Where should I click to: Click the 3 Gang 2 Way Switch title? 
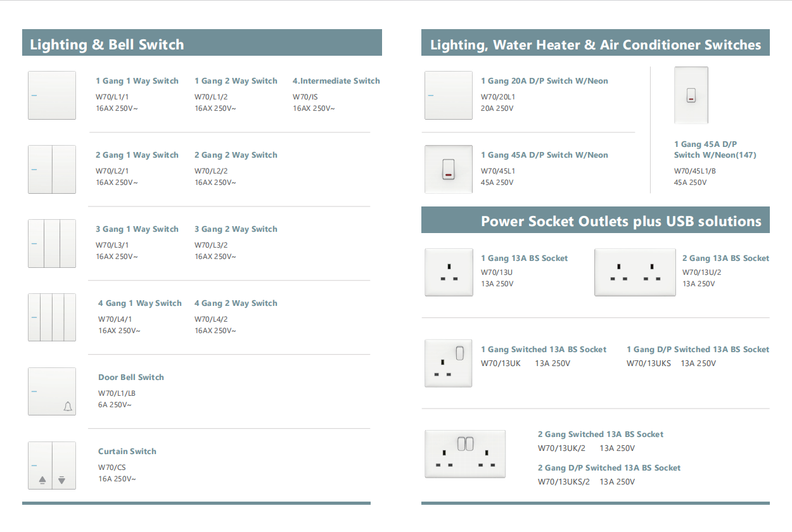(x=236, y=229)
